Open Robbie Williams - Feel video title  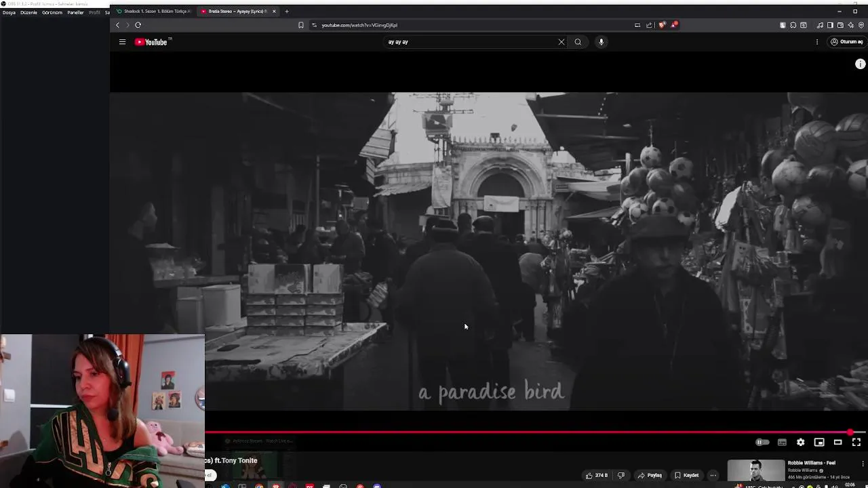coord(811,463)
